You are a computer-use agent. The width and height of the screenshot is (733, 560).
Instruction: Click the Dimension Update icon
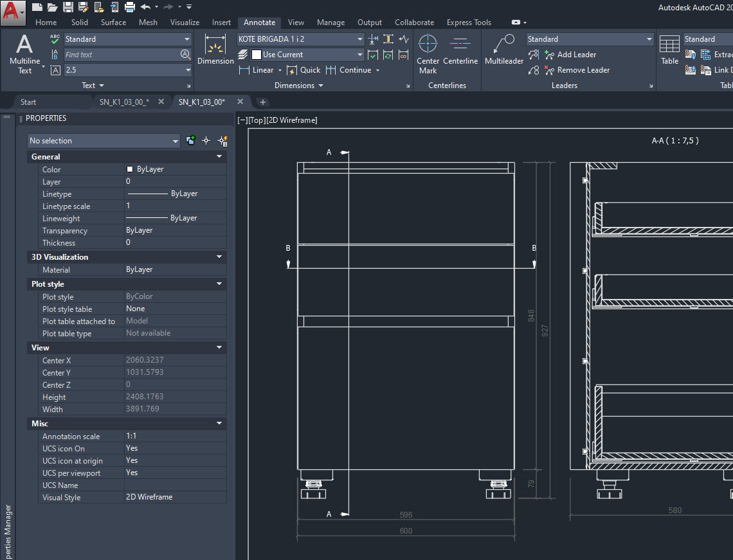388,55
